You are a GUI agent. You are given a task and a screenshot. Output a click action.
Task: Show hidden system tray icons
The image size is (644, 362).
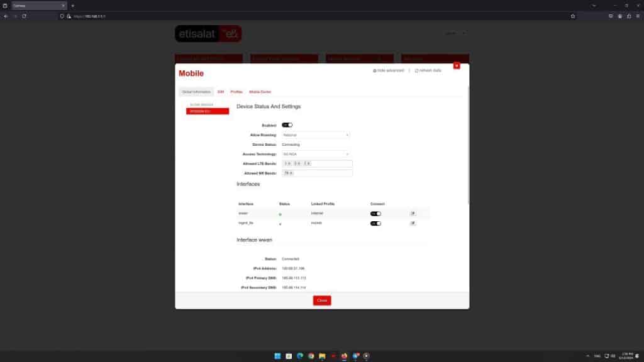click(588, 356)
